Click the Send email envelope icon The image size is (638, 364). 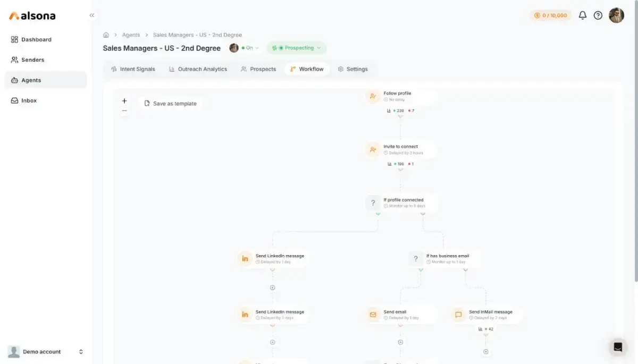tap(373, 315)
